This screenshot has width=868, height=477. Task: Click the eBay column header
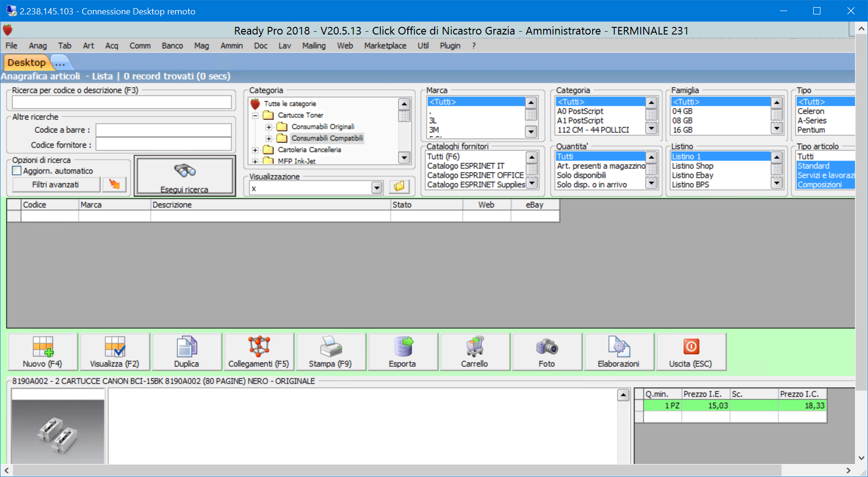(x=535, y=204)
